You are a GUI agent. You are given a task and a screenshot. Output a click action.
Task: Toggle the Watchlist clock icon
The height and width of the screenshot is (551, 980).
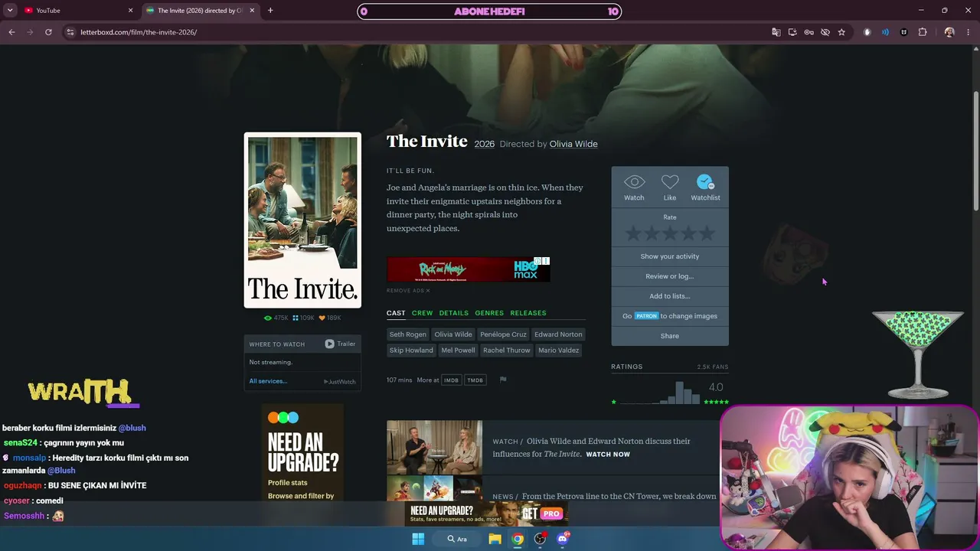[705, 182]
